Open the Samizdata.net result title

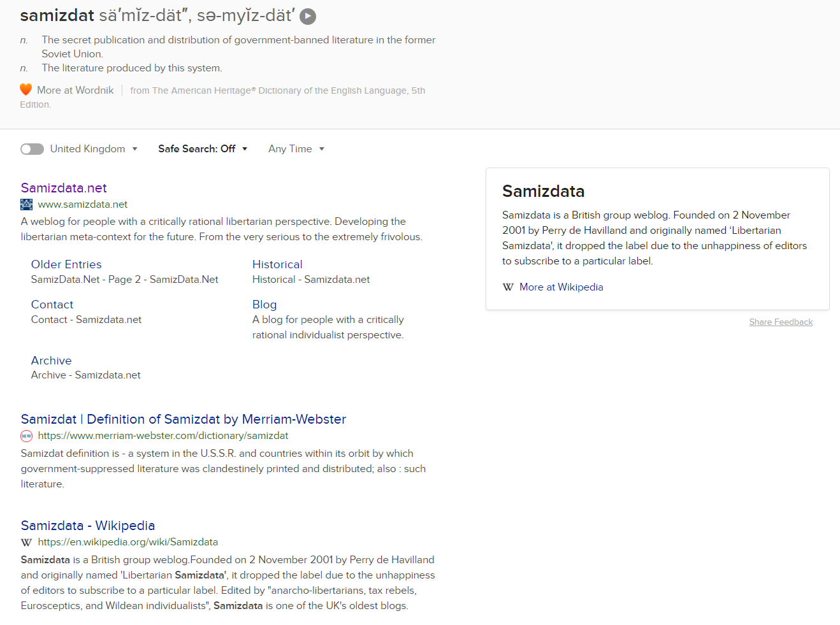(64, 188)
